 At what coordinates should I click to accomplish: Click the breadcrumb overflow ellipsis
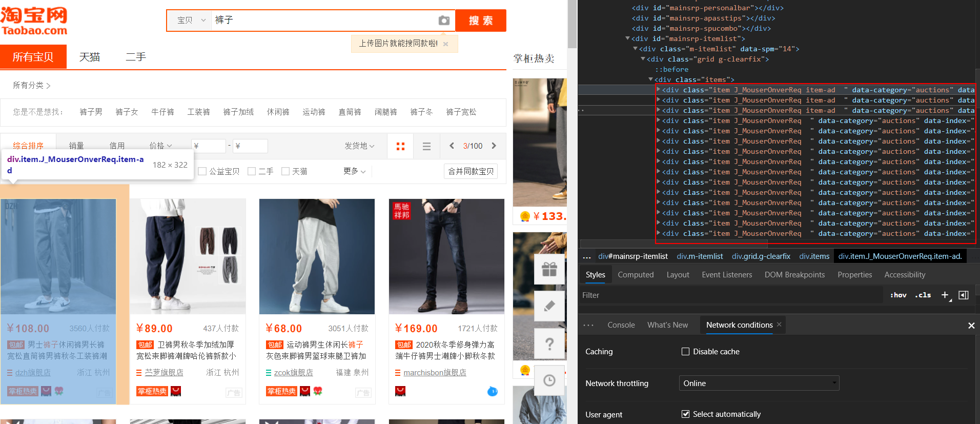pos(587,257)
